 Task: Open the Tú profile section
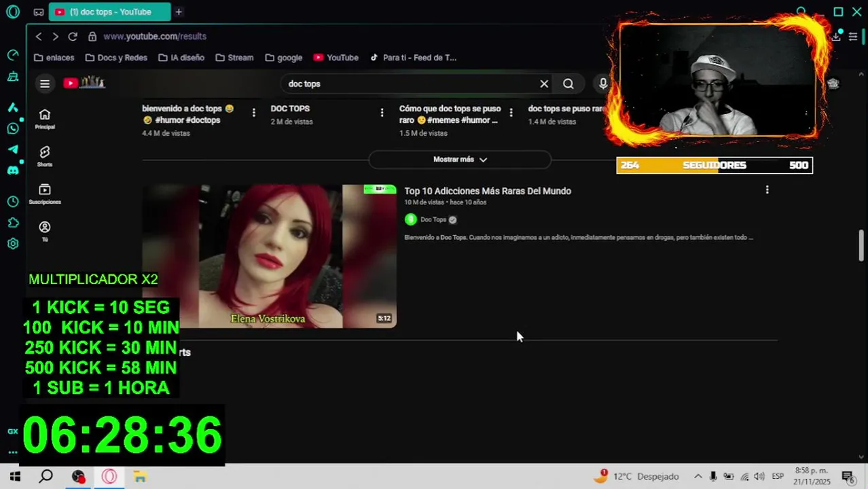(45, 231)
